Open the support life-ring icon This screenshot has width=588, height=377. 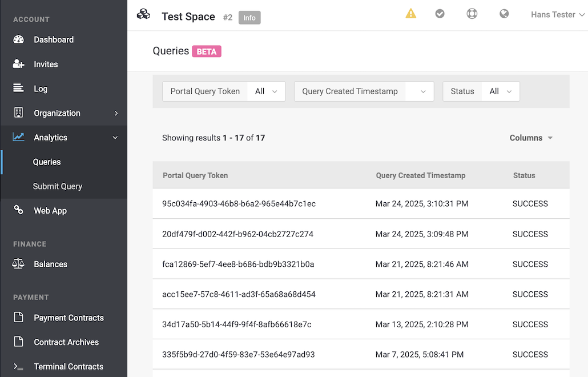(472, 13)
